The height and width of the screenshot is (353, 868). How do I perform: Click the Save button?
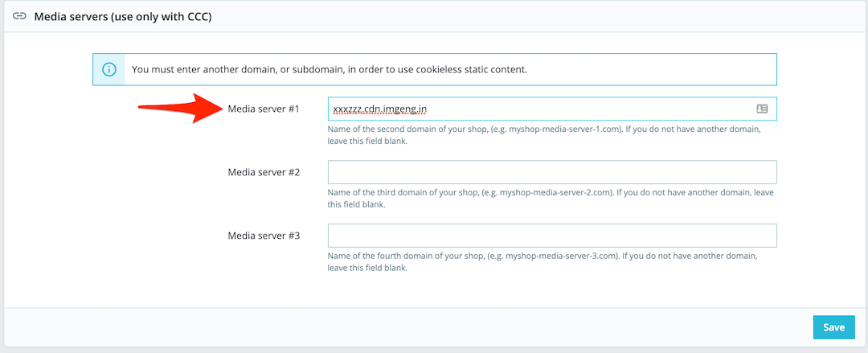(833, 327)
